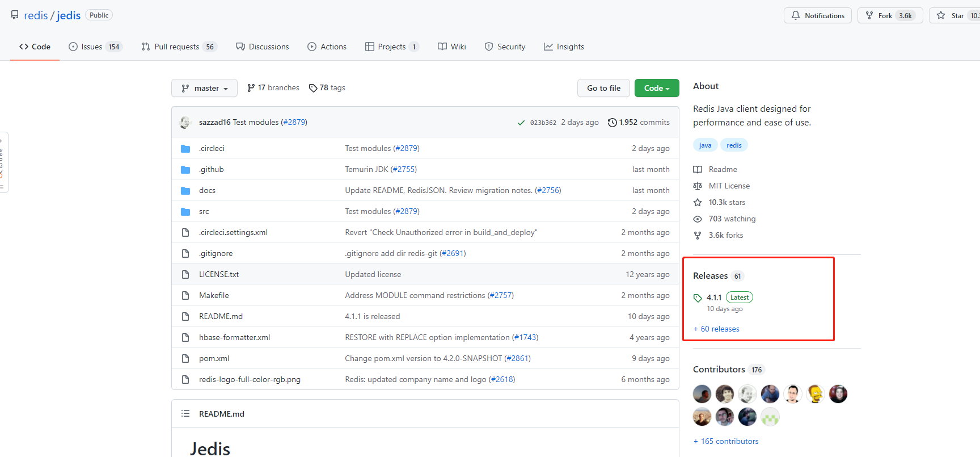
Task: Star the jedis repository
Action: pos(954,15)
